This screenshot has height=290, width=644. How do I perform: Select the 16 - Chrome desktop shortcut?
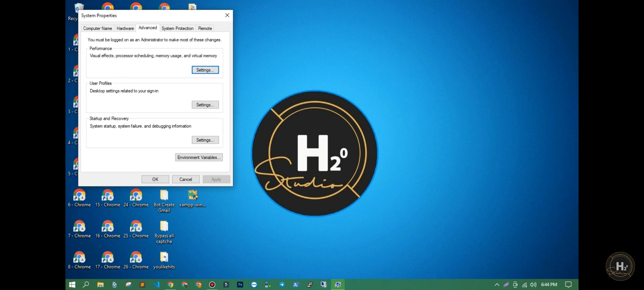point(108,229)
